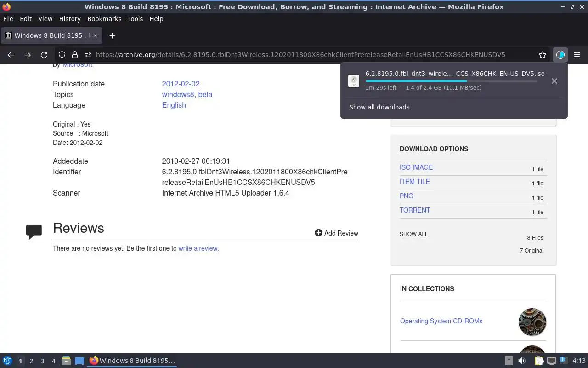This screenshot has height=368, width=588.
Task: Click the show desktop taskbar icon
Action: pos(79,361)
